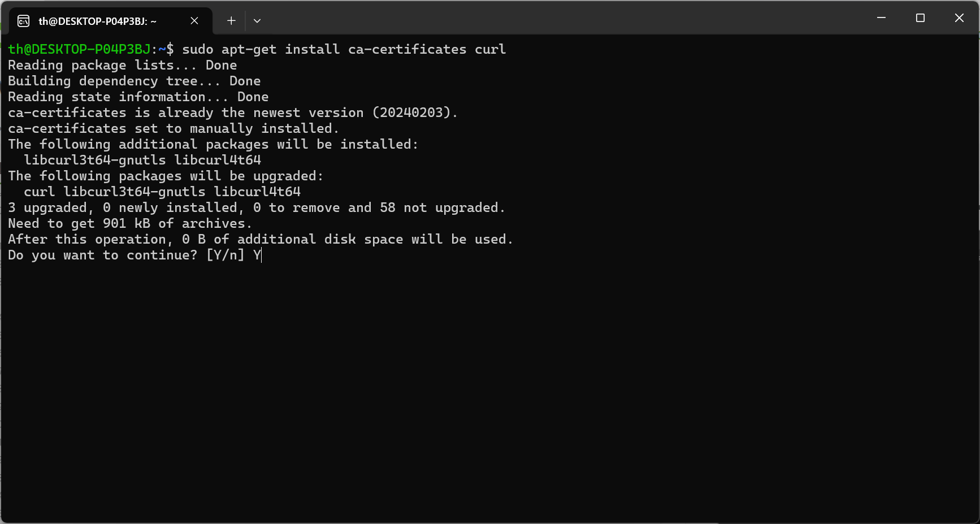Viewport: 980px width, 524px height.
Task: Click the line 'Reading package lists... Done'
Action: (122, 65)
